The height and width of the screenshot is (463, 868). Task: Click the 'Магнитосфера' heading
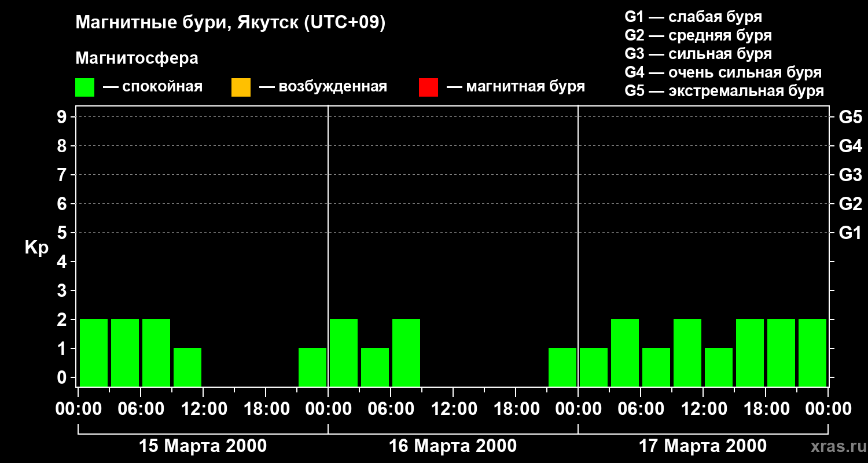coord(137,58)
